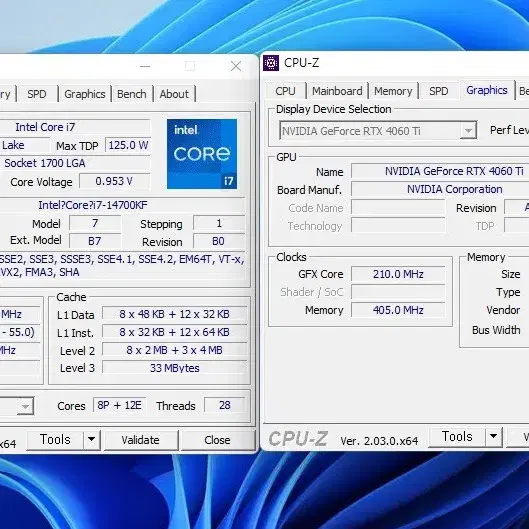Click Board Manuf. value NVIDIA Corporation
The width and height of the screenshot is (529, 529).
pos(440,189)
